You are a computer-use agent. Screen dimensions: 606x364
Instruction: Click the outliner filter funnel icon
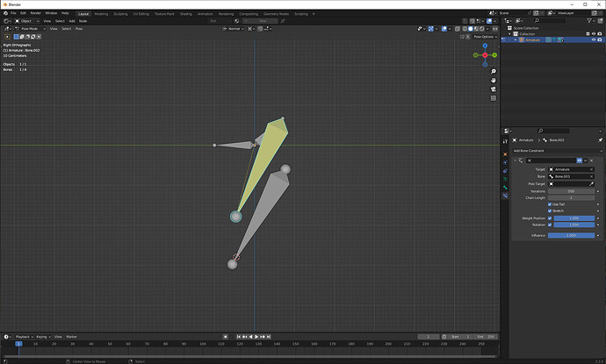(589, 20)
